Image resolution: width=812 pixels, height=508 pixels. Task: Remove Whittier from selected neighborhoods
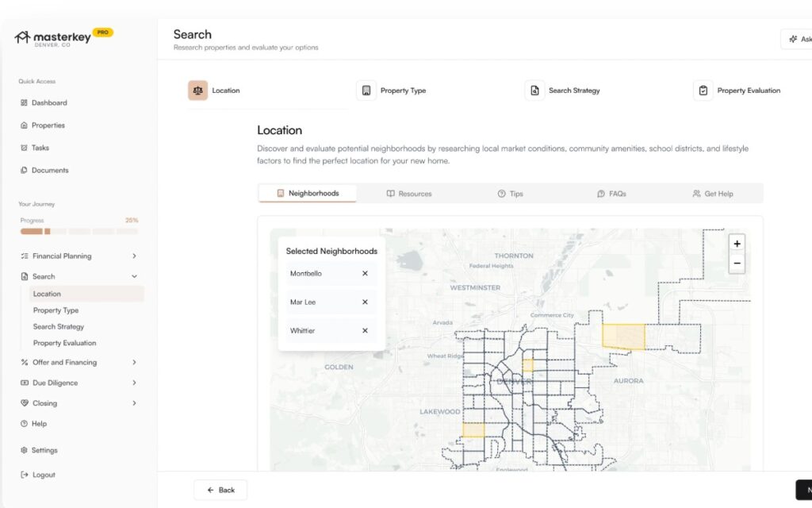(365, 331)
